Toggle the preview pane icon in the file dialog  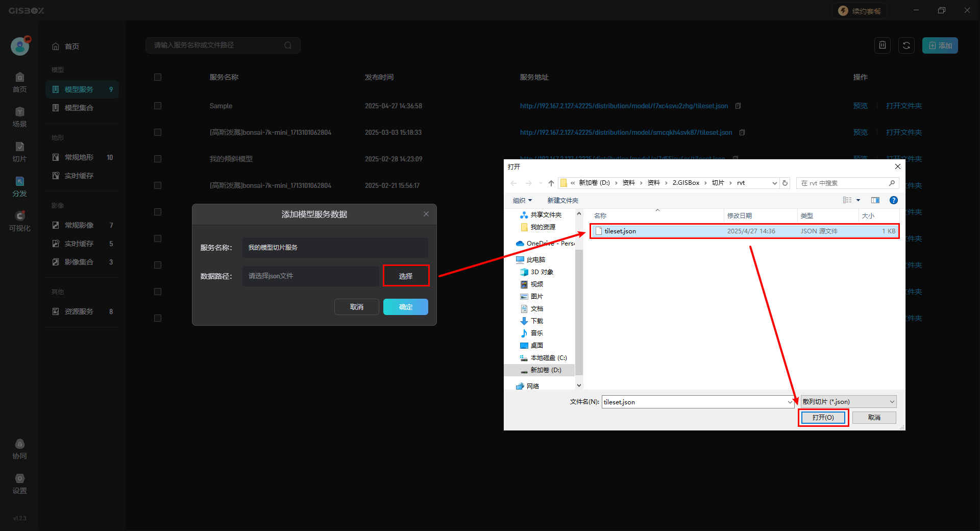click(x=875, y=200)
